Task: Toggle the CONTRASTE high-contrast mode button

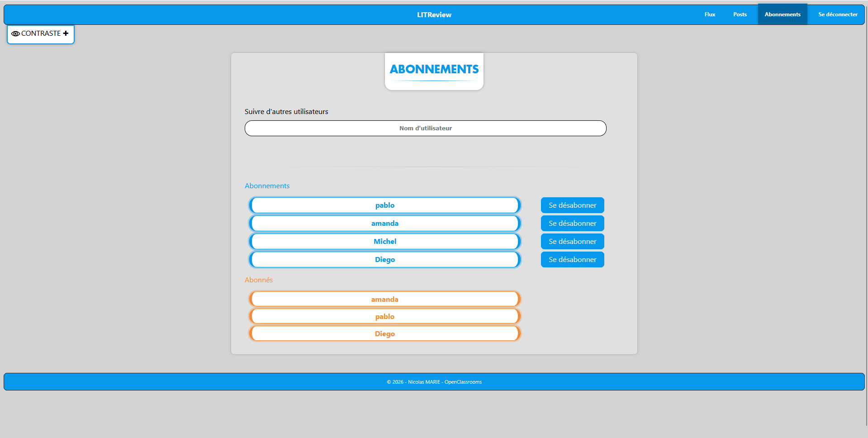Action: [41, 34]
